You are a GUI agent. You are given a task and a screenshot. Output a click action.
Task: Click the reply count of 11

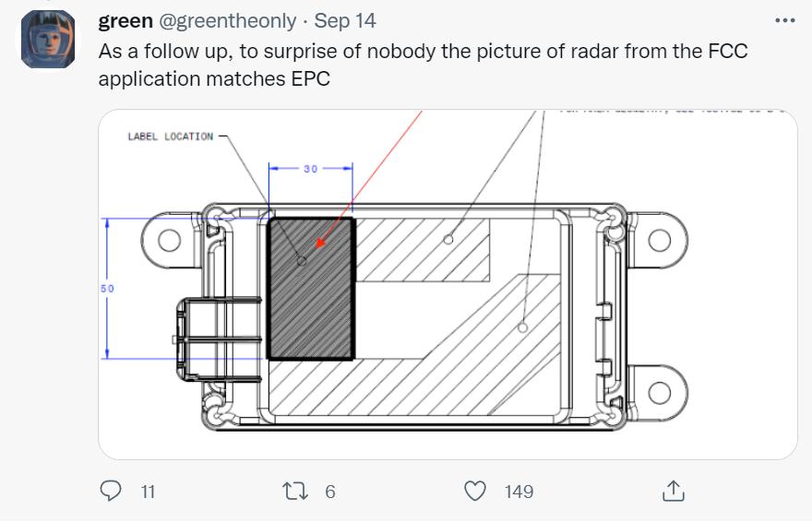[147, 492]
